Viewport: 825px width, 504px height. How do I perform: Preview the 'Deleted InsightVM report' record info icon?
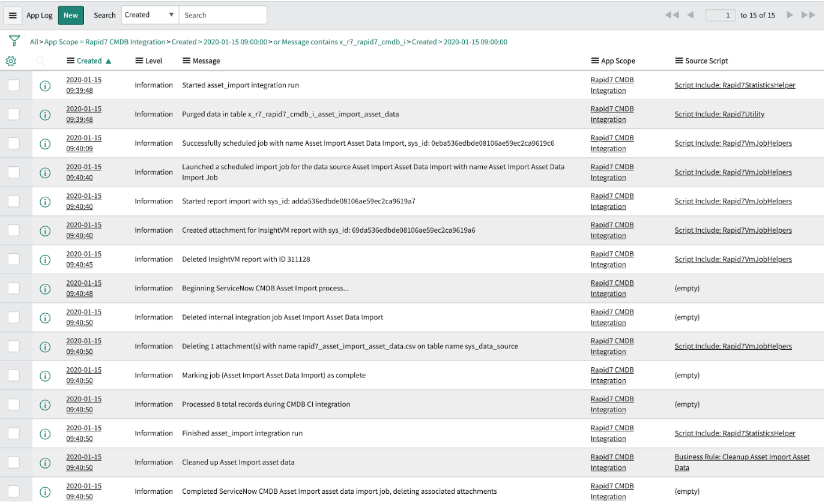44,260
